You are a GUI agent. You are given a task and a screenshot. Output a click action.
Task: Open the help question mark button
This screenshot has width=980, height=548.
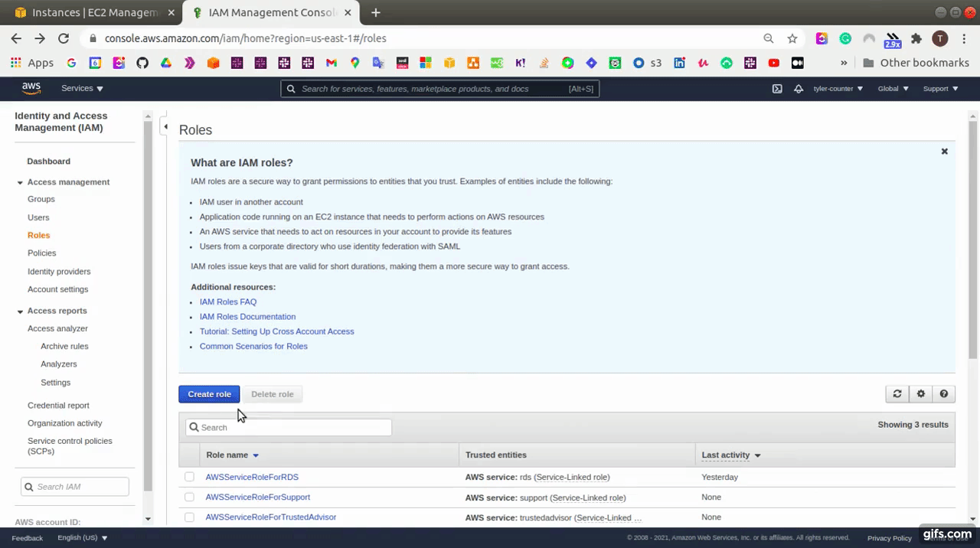click(x=944, y=394)
